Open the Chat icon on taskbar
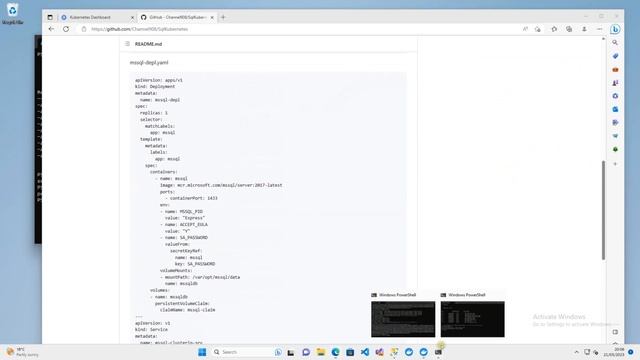The height and width of the screenshot is (360, 640). [x=306, y=352]
